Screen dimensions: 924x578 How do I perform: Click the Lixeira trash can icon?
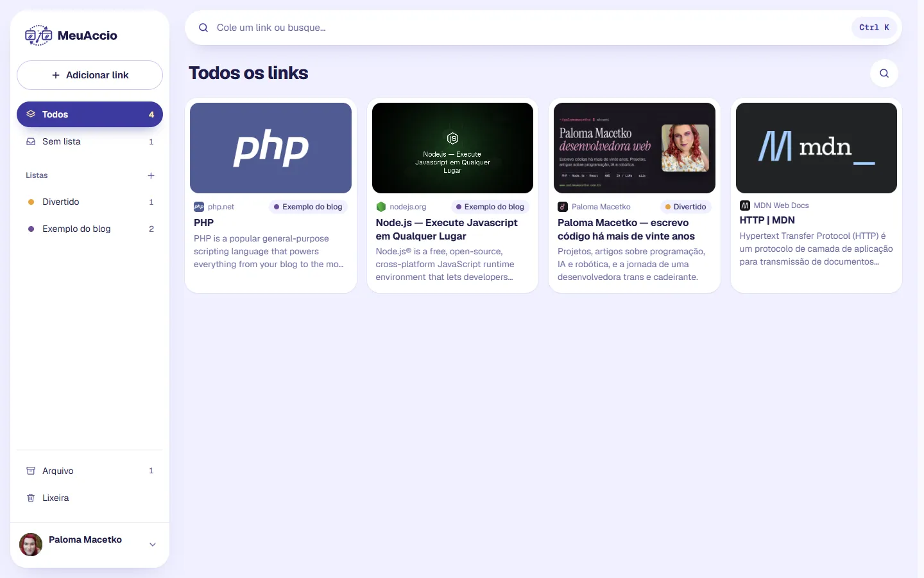pyautogui.click(x=31, y=498)
